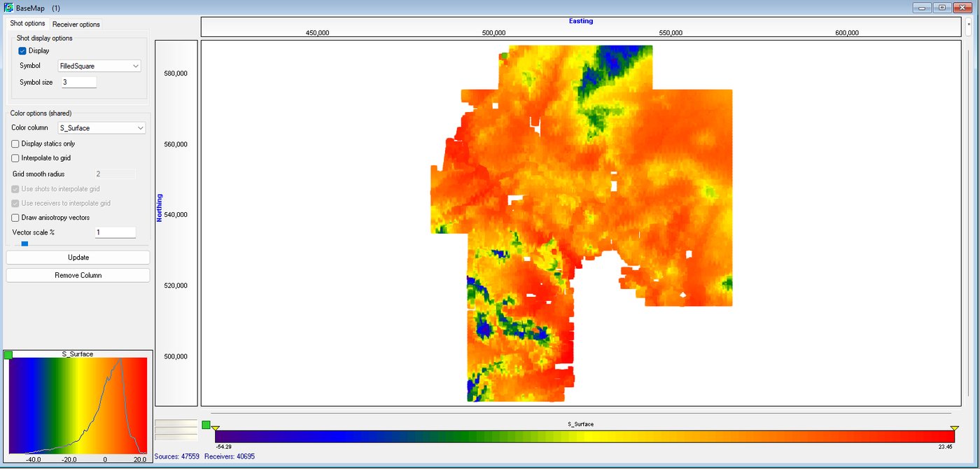Image resolution: width=980 pixels, height=469 pixels.
Task: Click the S_Surface histogram color plot
Action: pyautogui.click(x=78, y=405)
